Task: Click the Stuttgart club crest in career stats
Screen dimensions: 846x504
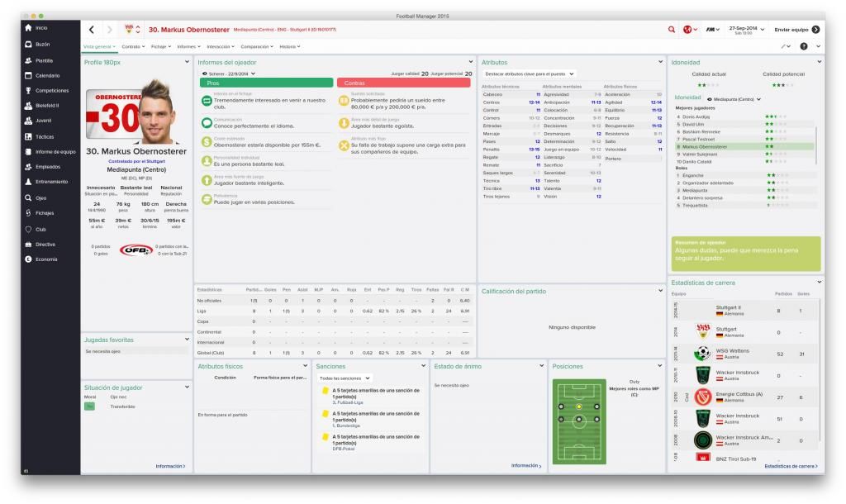Action: (x=703, y=330)
